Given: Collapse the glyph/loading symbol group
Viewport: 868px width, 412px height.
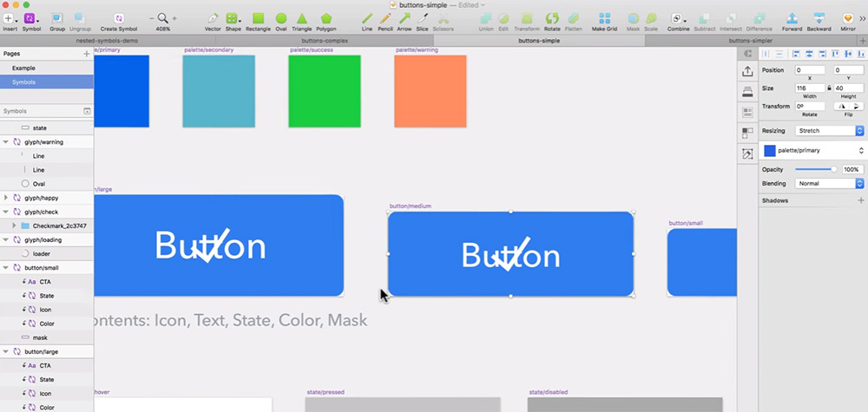Looking at the screenshot, I should point(5,240).
